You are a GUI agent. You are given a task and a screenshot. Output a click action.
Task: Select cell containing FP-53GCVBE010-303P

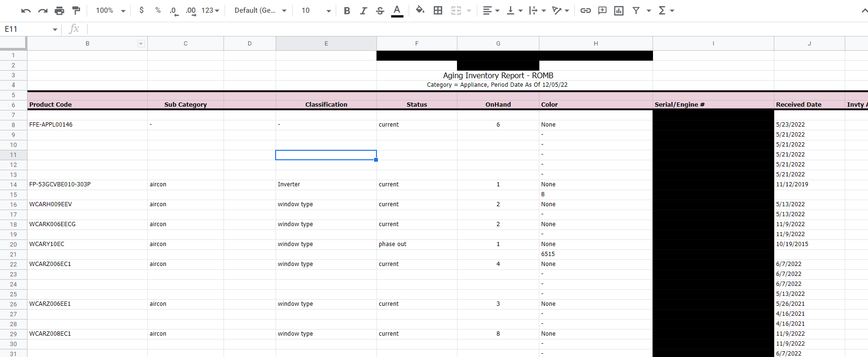(87, 184)
